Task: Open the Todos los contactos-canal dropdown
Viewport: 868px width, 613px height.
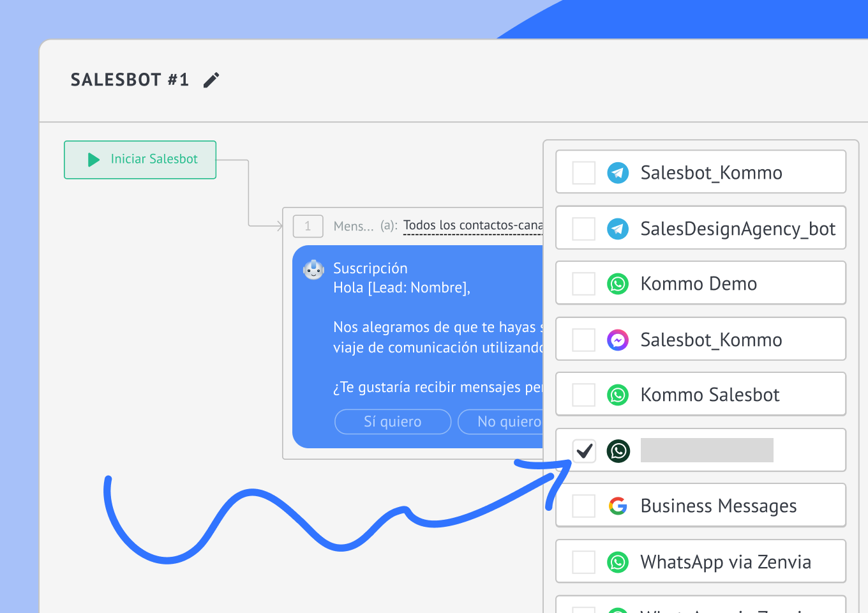Action: point(473,225)
